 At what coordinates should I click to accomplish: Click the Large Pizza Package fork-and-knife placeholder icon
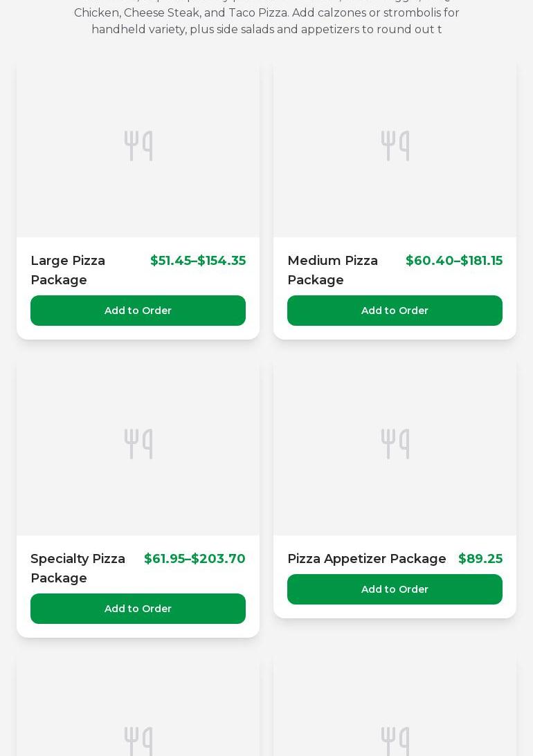tap(138, 146)
